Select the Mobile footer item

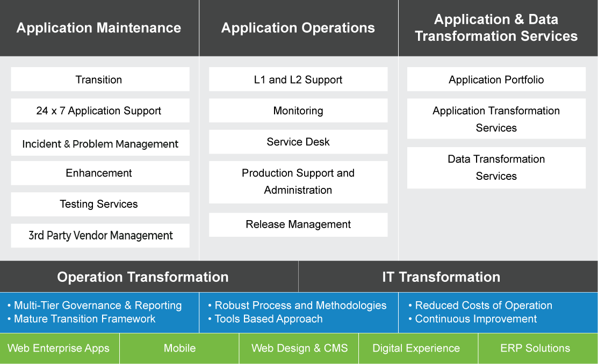(x=179, y=348)
